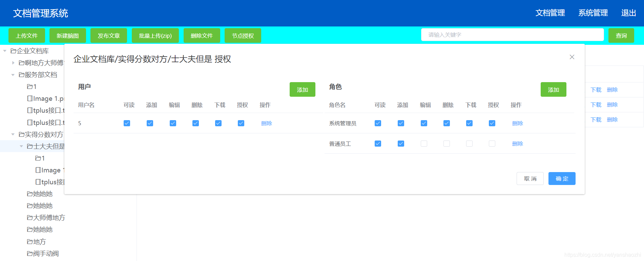Screen dimensions: 644x261
Task: Click folder icon of 地方
Action: pyautogui.click(x=30, y=242)
